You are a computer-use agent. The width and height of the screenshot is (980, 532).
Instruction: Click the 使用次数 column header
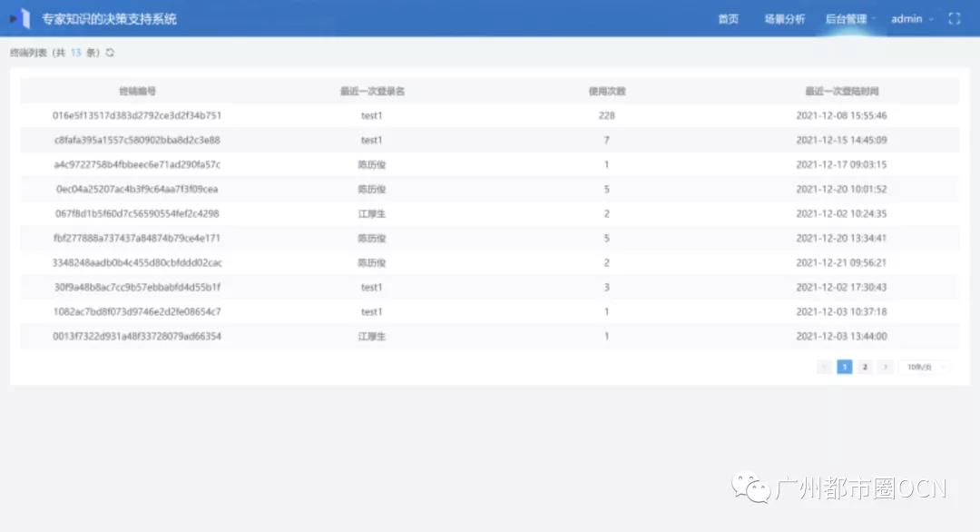click(x=606, y=91)
